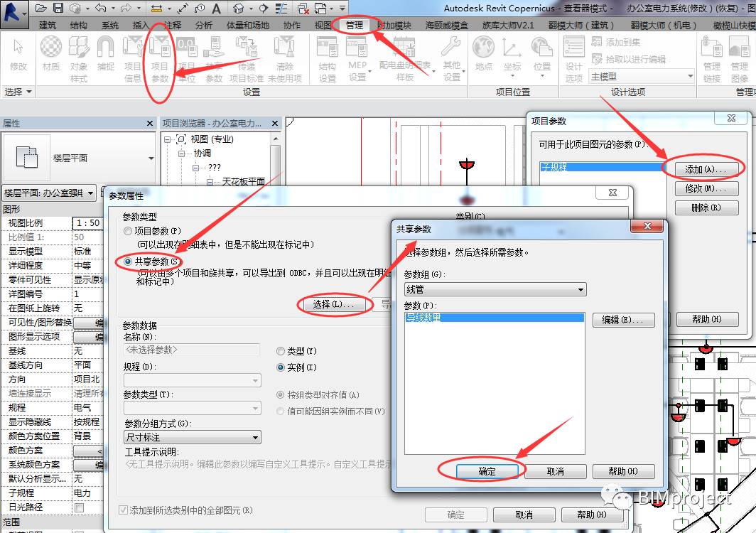Screen dimensions: 756x533
Task: Open 对象样式 (Object Styles) in the ribbon
Action: 79,59
